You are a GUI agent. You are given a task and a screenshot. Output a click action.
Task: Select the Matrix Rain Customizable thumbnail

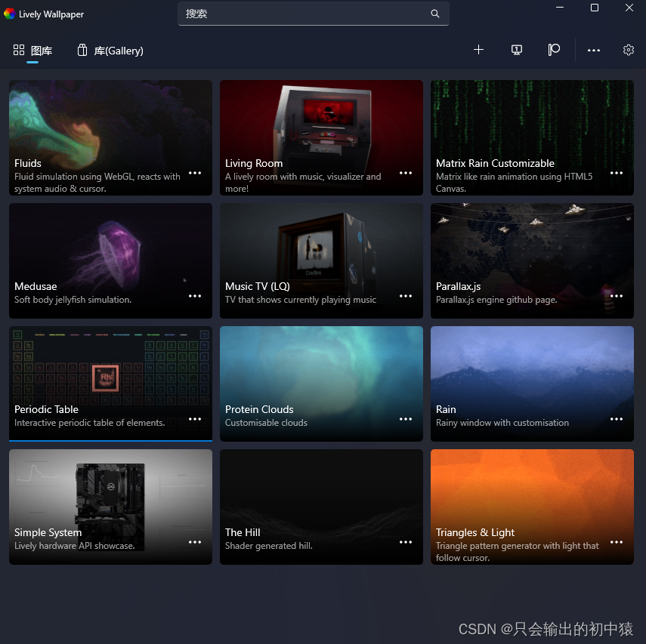click(532, 137)
